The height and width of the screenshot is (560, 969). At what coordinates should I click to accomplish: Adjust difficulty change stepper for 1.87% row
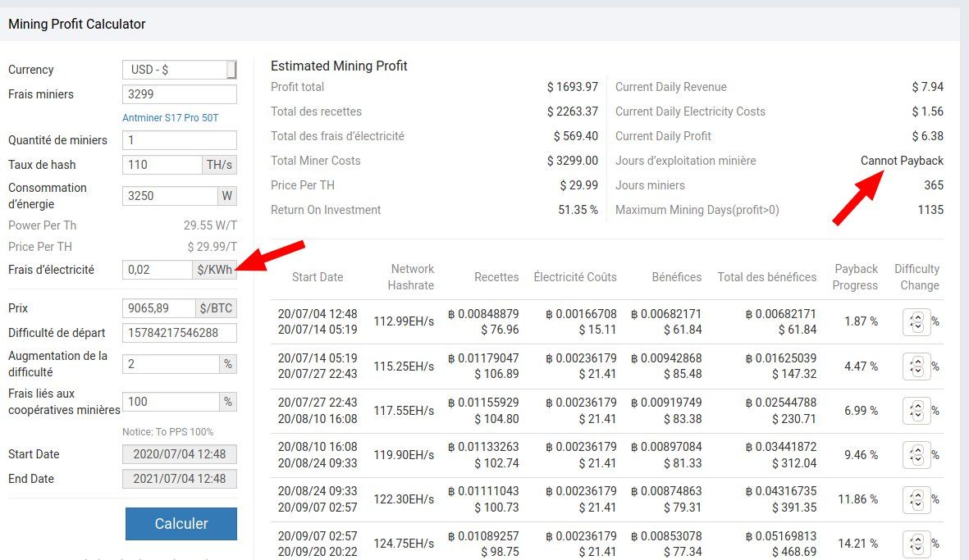click(916, 321)
